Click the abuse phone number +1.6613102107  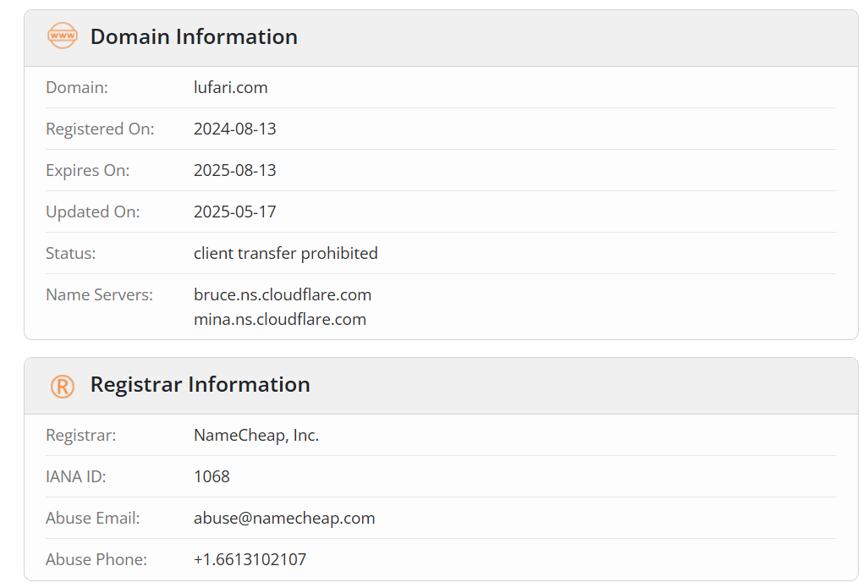tap(250, 560)
